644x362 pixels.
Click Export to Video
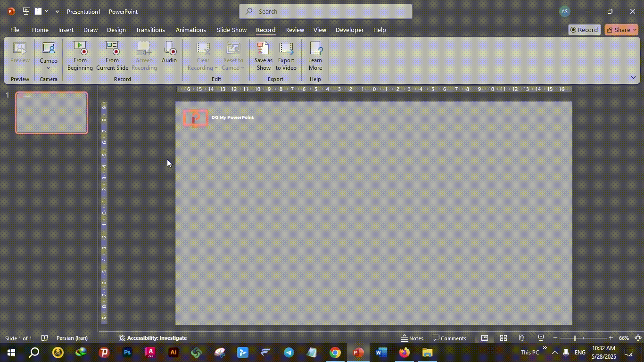285,56
